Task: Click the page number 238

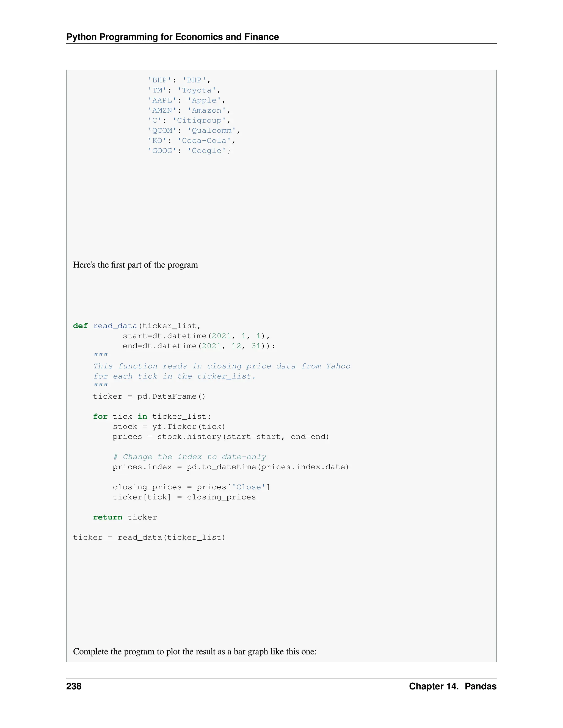Action: [x=74, y=686]
